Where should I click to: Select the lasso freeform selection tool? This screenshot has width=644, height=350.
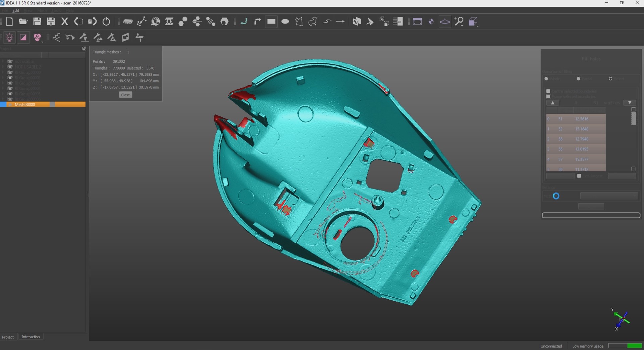(313, 21)
